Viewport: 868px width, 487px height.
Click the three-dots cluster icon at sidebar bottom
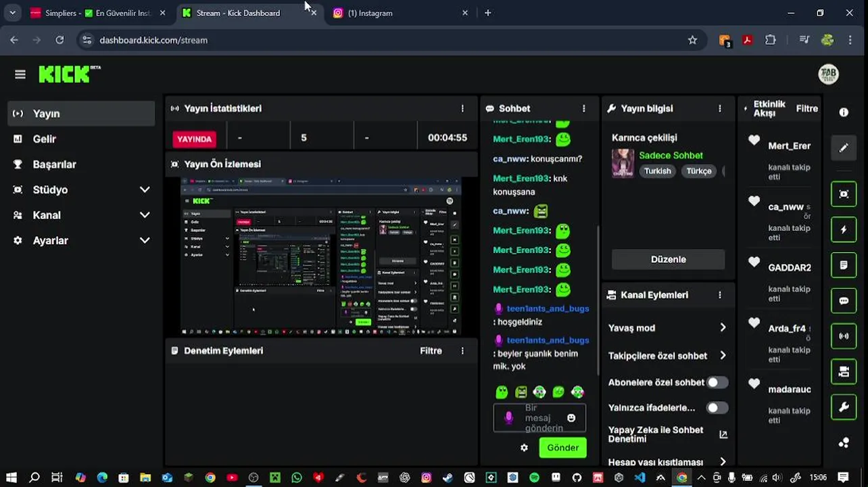[x=844, y=443]
